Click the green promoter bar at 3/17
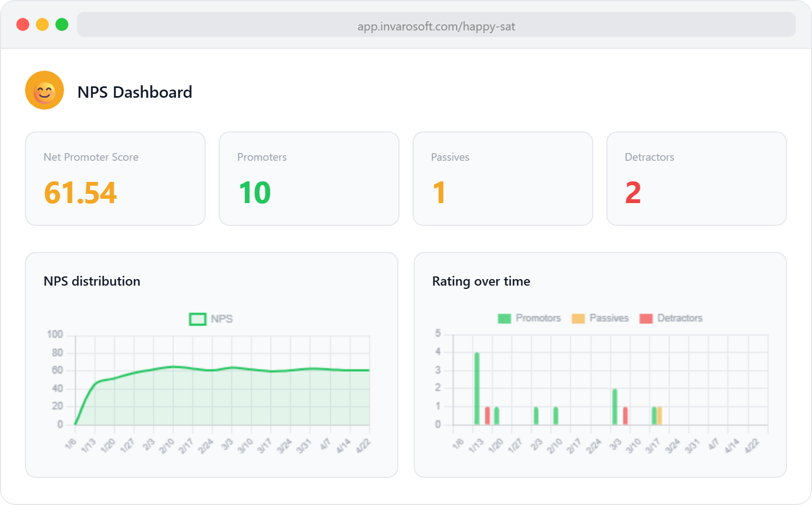Screen dimensions: 812x505 (x=654, y=415)
